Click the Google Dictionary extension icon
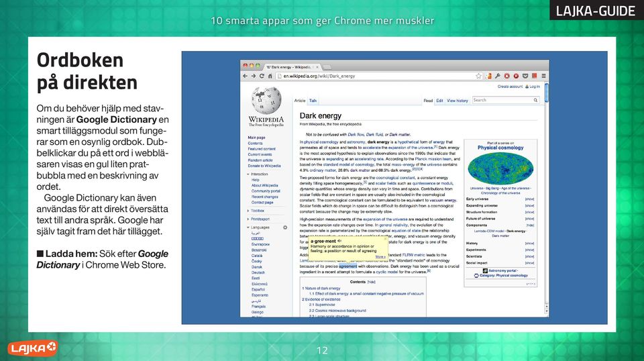644x361 pixels. click(x=489, y=76)
